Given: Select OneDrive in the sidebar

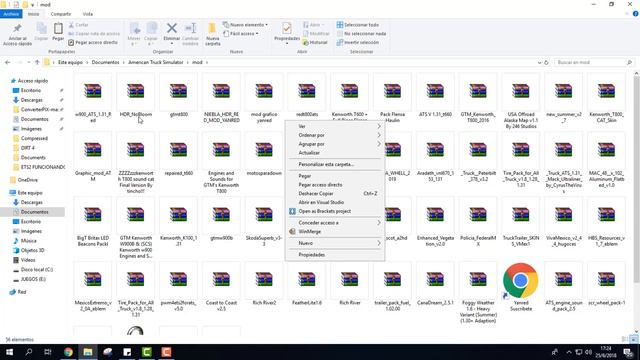Looking at the screenshot, I should pyautogui.click(x=28, y=180).
